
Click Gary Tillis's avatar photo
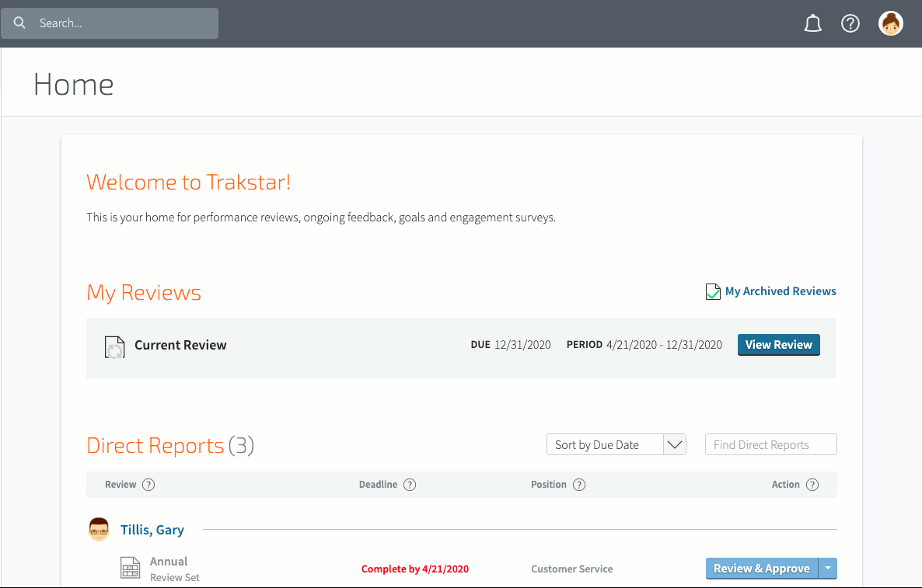99,529
